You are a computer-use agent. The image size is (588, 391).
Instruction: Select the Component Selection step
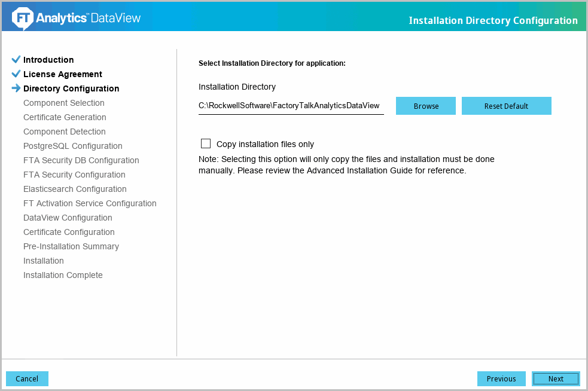[x=64, y=103]
